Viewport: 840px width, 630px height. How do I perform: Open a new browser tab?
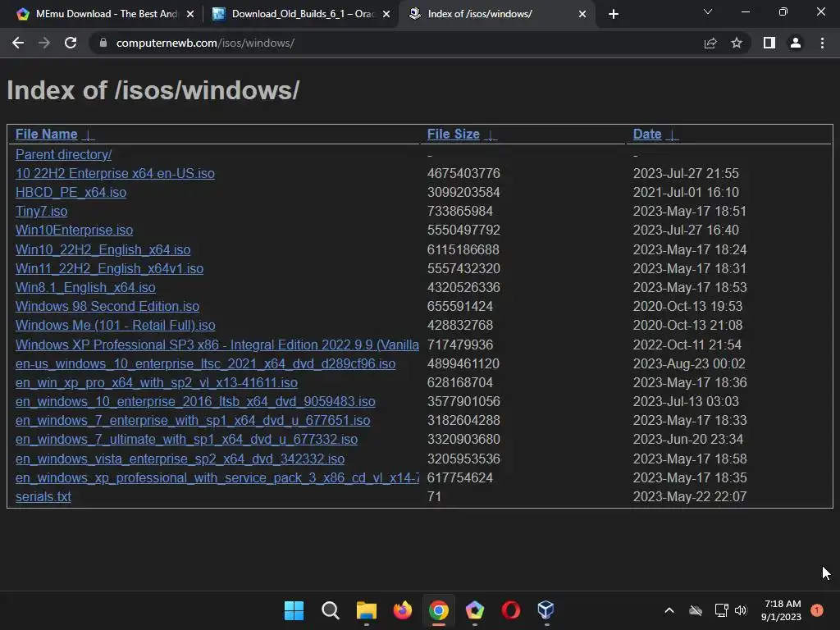coord(614,14)
